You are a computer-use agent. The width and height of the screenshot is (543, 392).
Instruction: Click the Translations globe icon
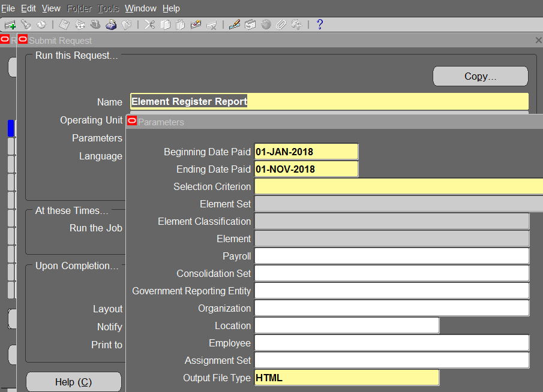pos(266,25)
